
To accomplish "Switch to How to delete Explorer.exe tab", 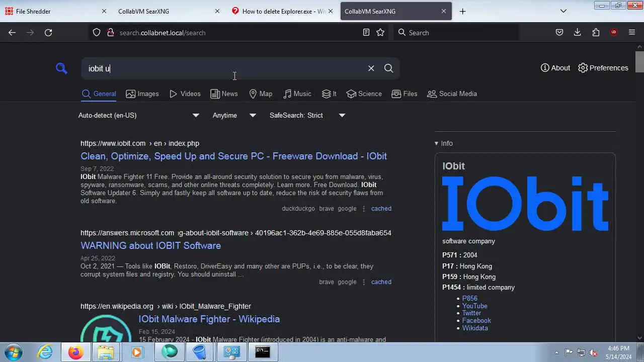I will coord(281,11).
